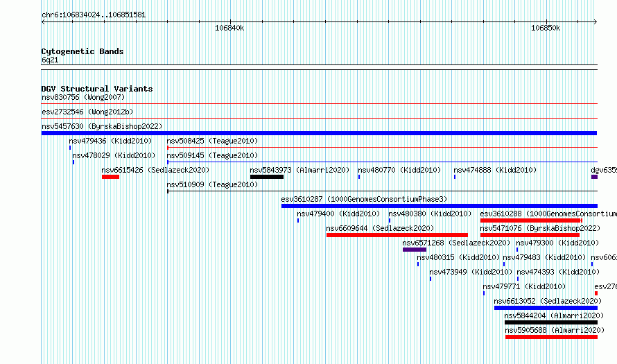Open the nsv5457630 (ByrskaBishop2022) blue bar
This screenshot has height=364, width=617.
(x=319, y=133)
